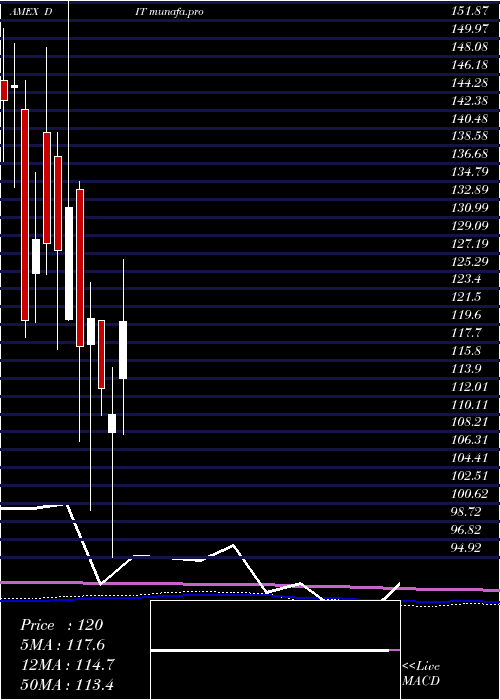The width and height of the screenshot is (500, 700).
Task: Click the 119.6 price axis label
Action: pyautogui.click(x=468, y=315)
